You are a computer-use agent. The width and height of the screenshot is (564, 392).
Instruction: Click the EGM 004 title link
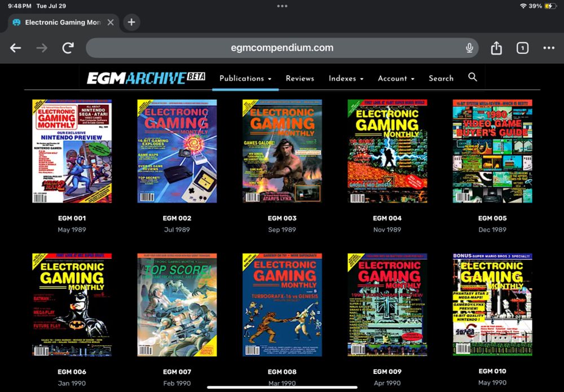click(x=387, y=218)
